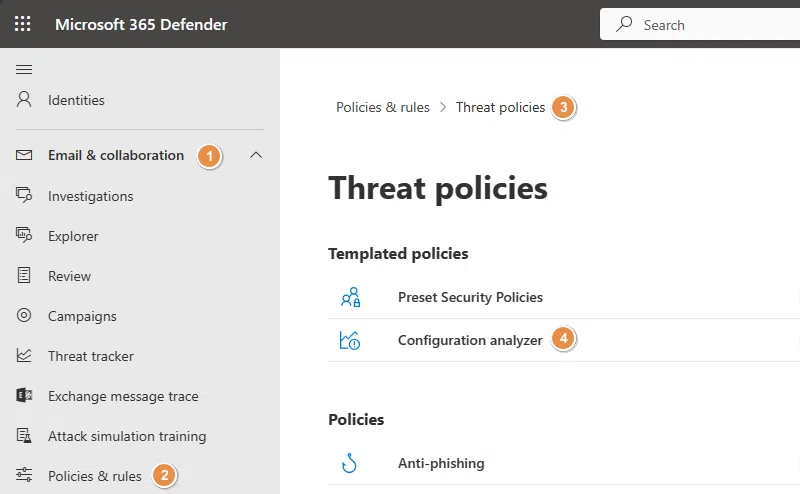Click the Campaigns target icon
Image resolution: width=800 pixels, height=494 pixels.
[x=24, y=315]
